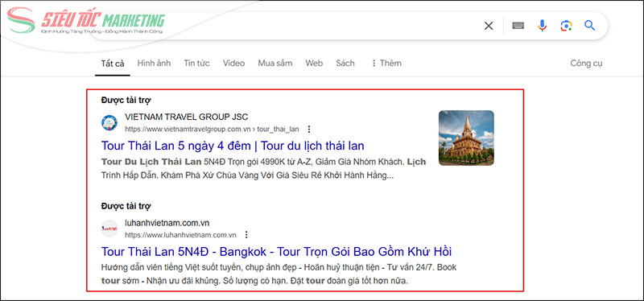Screen dimensions: 644x301
Task: Switch to the Hình ảnh tab
Action: pos(154,64)
